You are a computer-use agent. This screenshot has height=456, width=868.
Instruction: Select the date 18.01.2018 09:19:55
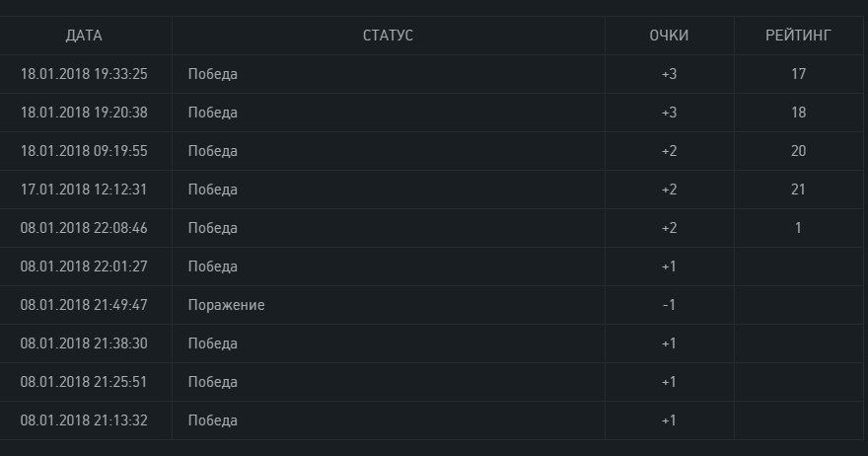[84, 151]
